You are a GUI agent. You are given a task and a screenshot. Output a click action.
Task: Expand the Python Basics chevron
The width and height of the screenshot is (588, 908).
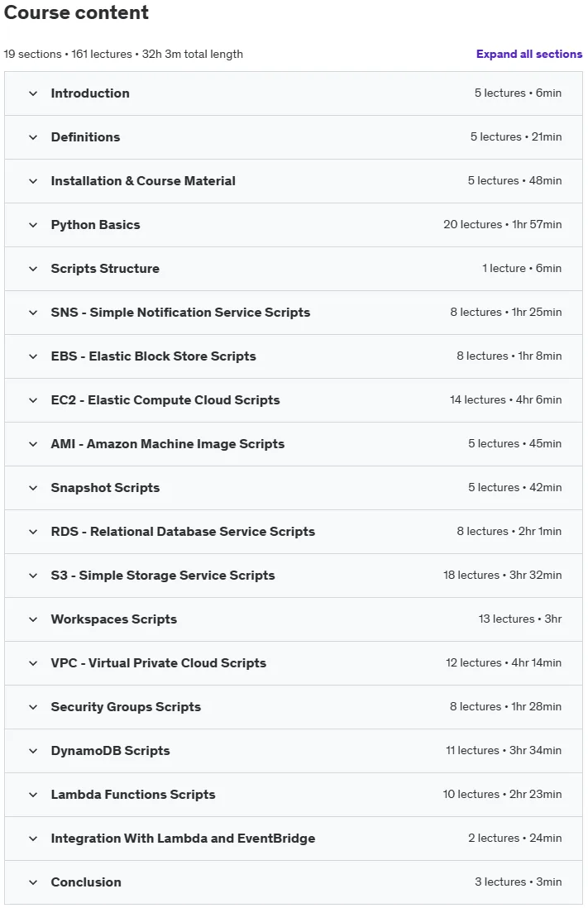click(33, 225)
